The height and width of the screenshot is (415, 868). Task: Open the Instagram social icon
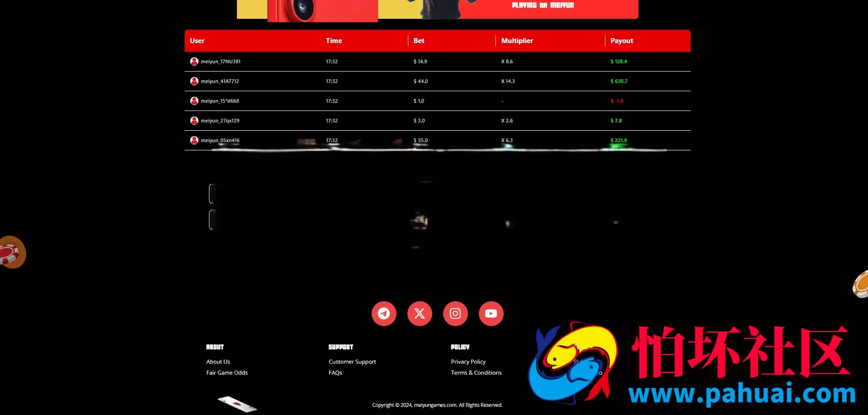[x=456, y=314]
